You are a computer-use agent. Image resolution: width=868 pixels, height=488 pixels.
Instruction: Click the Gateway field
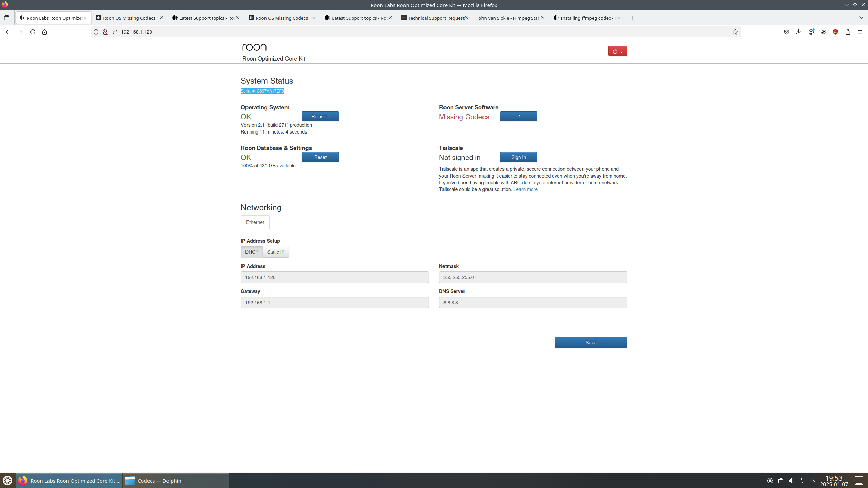[x=335, y=302]
